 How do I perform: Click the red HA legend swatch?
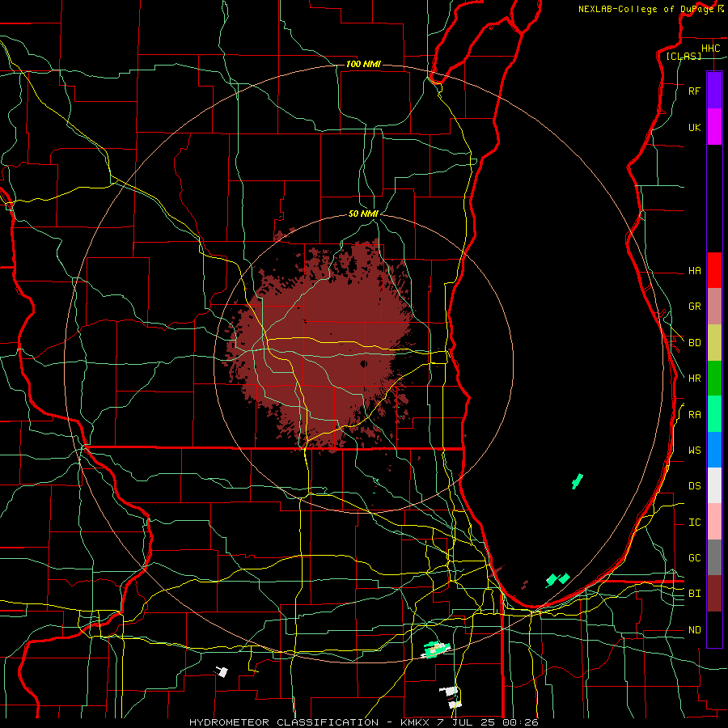coord(714,270)
